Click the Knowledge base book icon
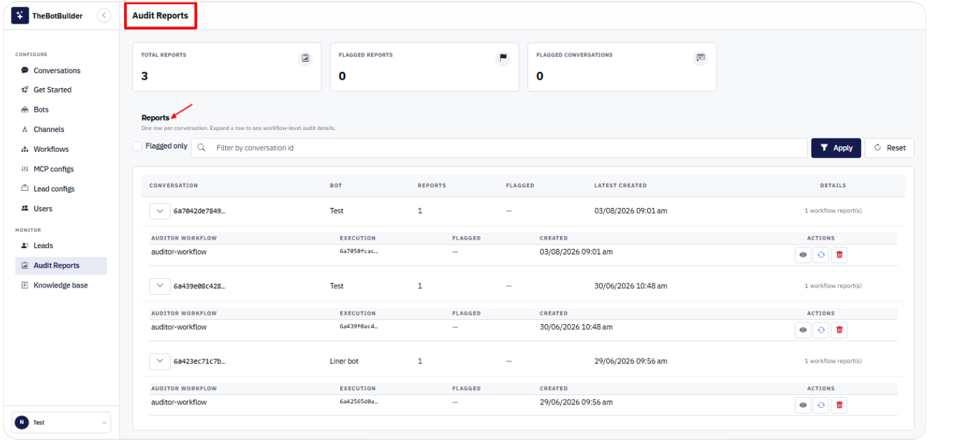The height and width of the screenshot is (441, 980). [25, 285]
